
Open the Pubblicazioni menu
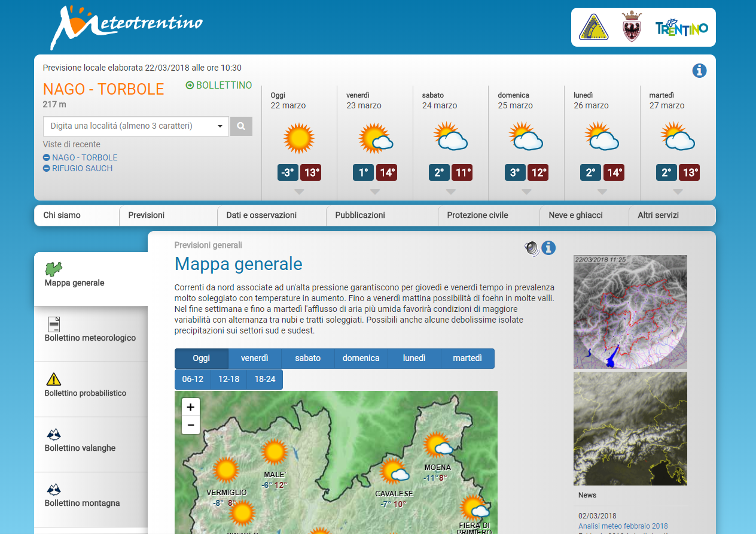[x=382, y=216]
